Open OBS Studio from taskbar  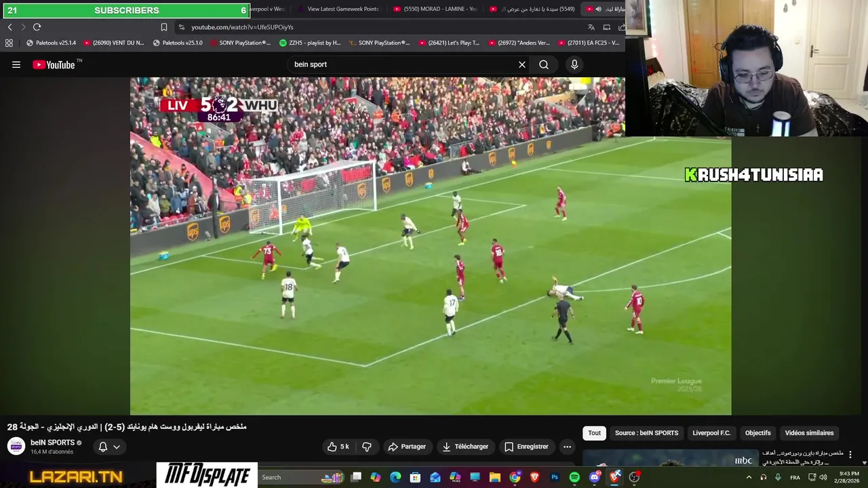[634, 477]
